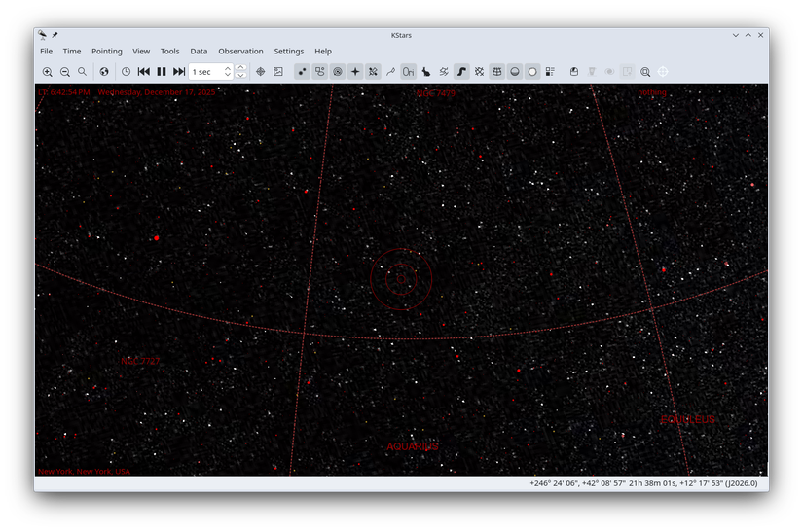Viewport: 803px width, 532px height.
Task: Click the AQUARIUS constellation label
Action: tap(412, 447)
